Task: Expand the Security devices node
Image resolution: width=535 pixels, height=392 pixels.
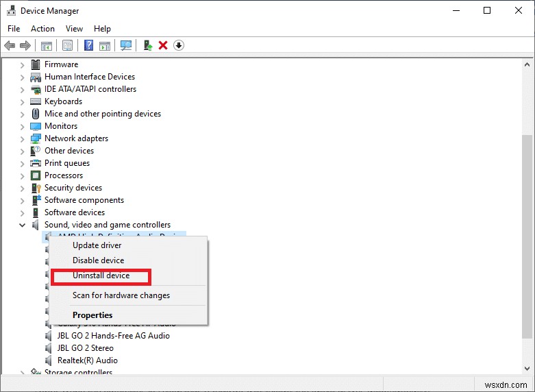Action: (22, 188)
